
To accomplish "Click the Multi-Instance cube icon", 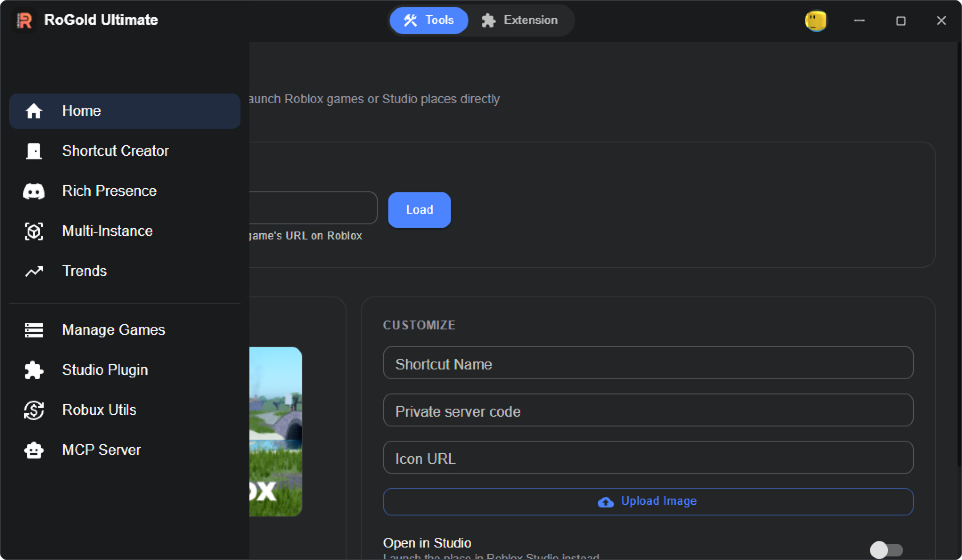I will pos(34,231).
